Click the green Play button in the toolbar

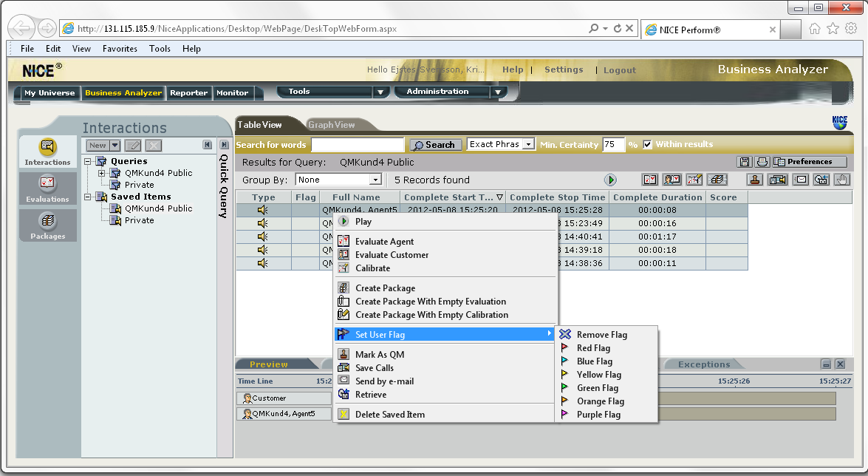610,180
